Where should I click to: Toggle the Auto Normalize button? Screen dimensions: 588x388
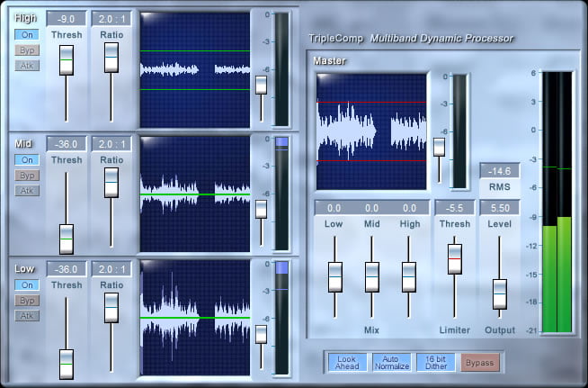391,363
